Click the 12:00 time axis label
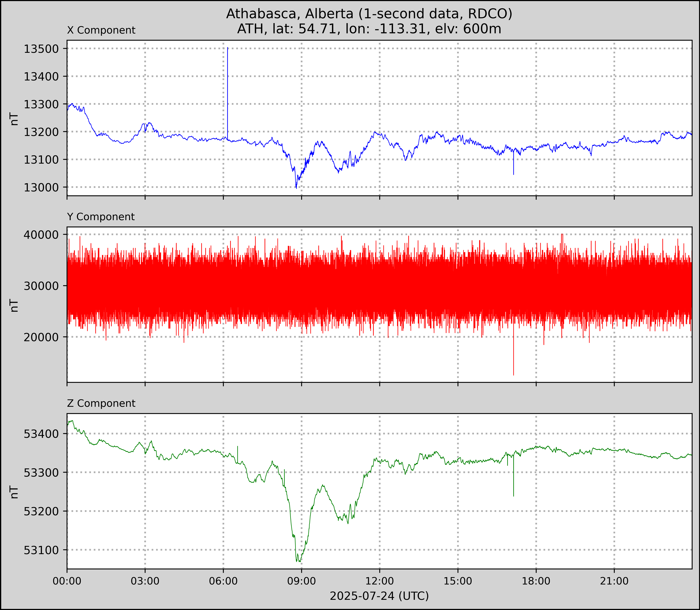700x610 pixels. click(x=380, y=581)
